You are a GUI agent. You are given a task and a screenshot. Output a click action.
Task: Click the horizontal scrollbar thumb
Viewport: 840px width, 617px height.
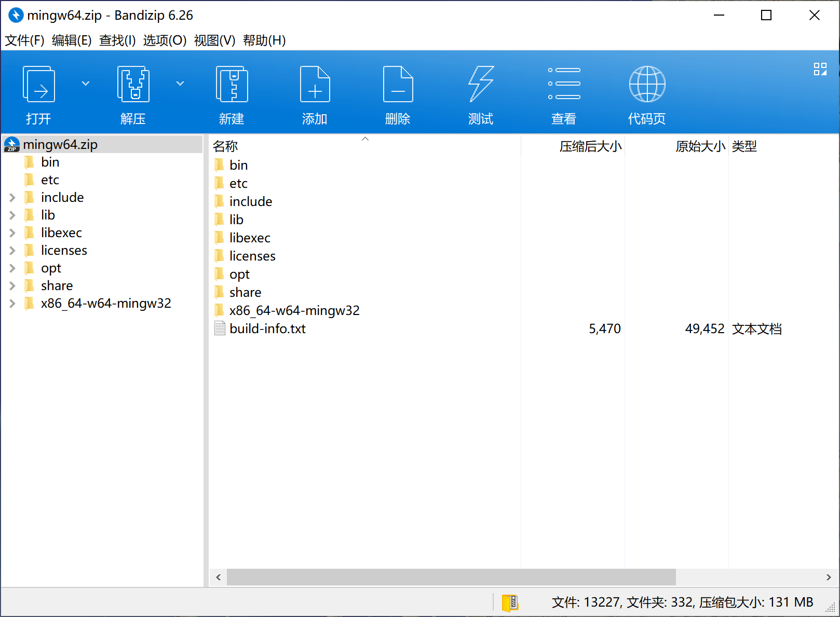pyautogui.click(x=451, y=577)
